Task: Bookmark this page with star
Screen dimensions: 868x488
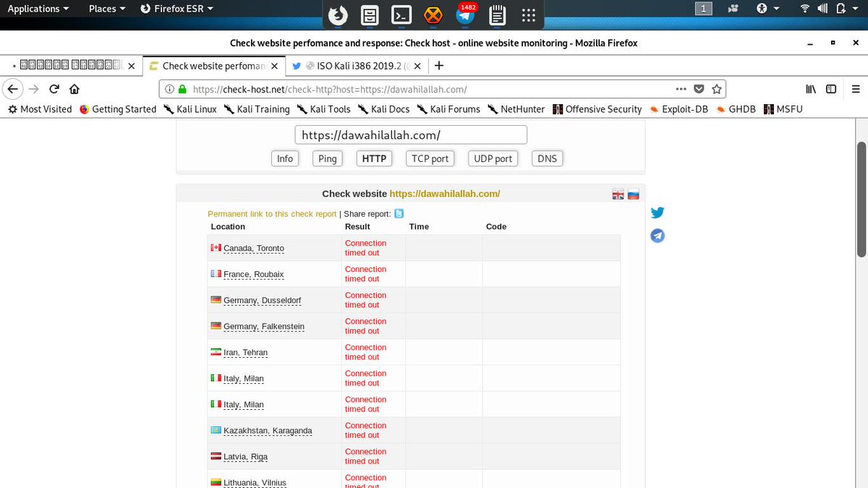Action: coord(717,89)
